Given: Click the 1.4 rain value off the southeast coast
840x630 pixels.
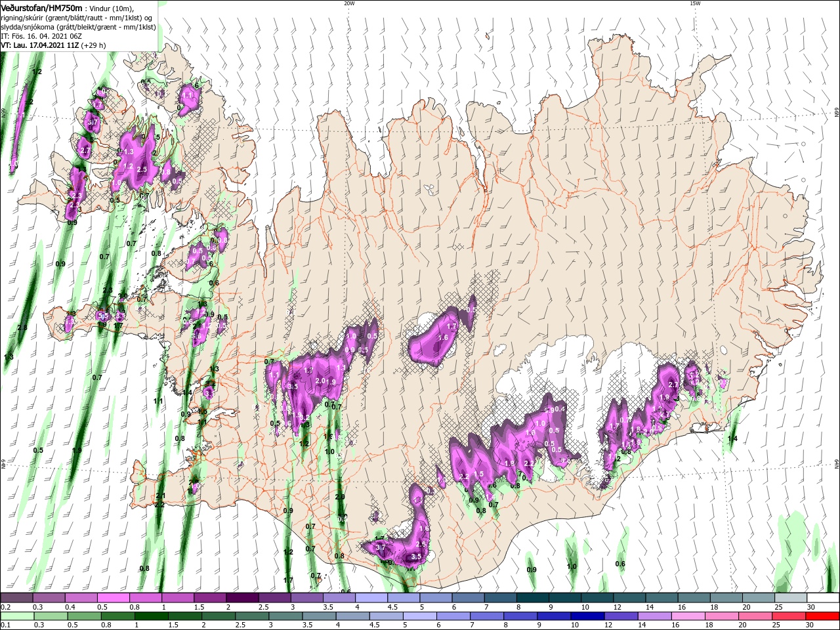Looking at the screenshot, I should click(x=733, y=438).
